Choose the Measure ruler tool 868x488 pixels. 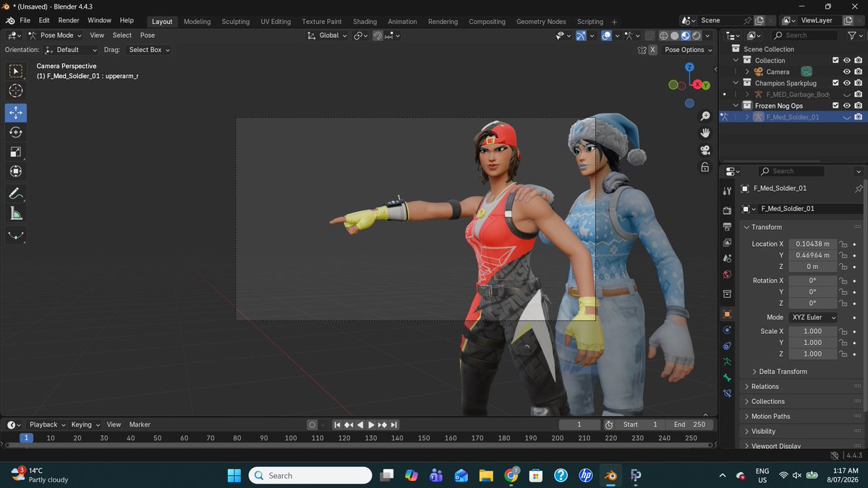(x=16, y=213)
